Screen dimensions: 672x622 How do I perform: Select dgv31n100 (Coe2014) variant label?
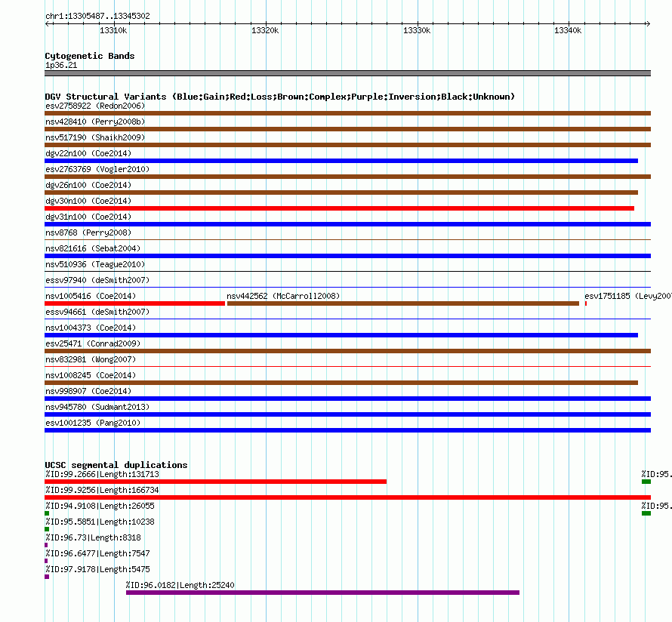(x=88, y=217)
